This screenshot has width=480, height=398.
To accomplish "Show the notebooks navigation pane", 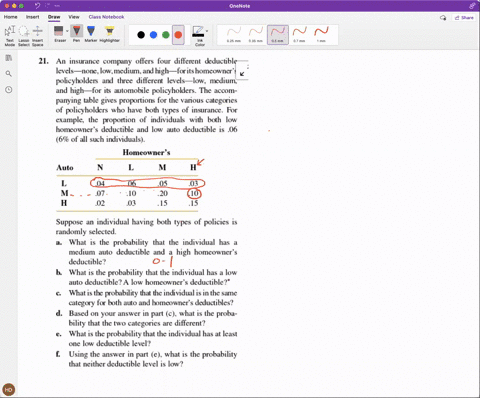I will pos(9,58).
